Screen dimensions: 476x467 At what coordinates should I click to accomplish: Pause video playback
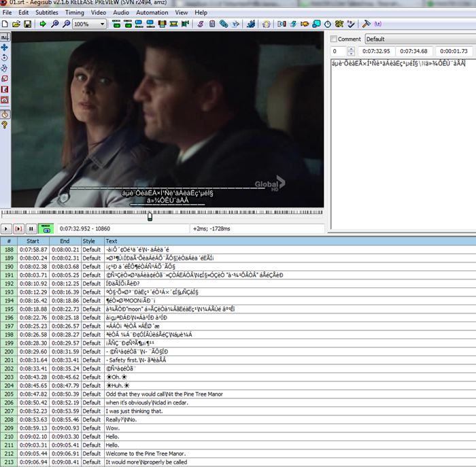31,229
